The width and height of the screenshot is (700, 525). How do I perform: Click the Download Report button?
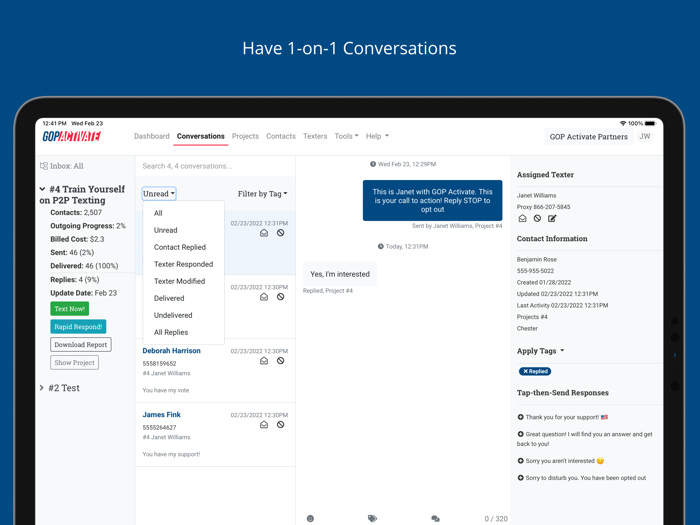pos(81,345)
